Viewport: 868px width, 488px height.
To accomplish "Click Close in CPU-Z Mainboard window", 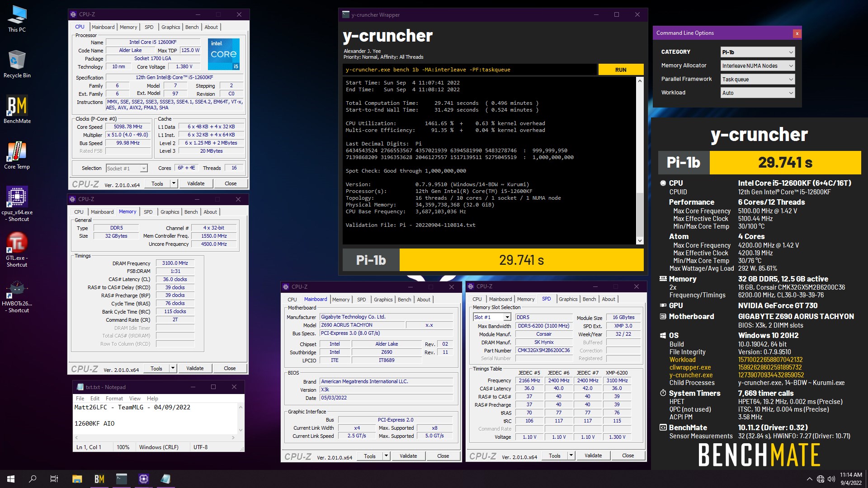I will pos(443,456).
